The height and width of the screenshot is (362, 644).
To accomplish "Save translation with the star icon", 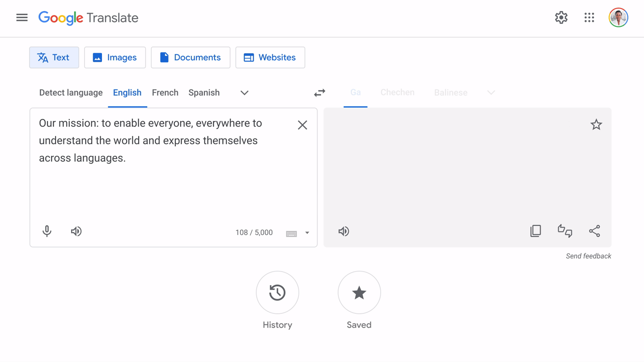I will pyautogui.click(x=596, y=125).
